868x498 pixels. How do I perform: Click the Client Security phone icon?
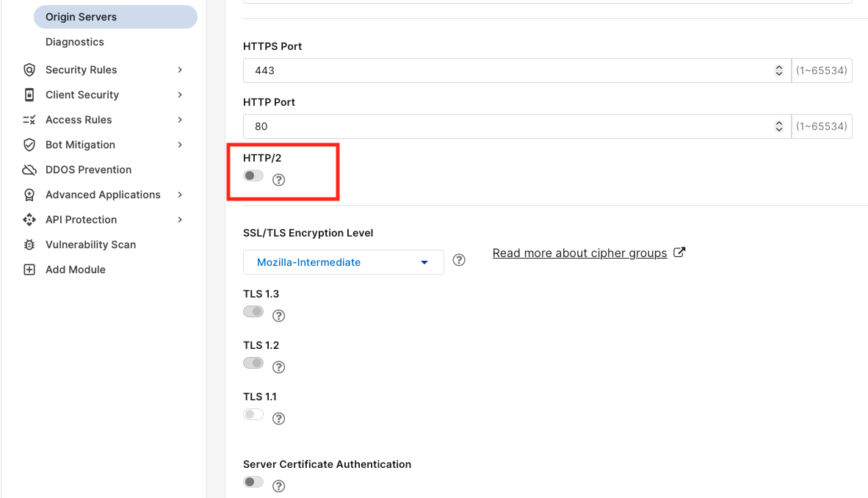pos(29,95)
